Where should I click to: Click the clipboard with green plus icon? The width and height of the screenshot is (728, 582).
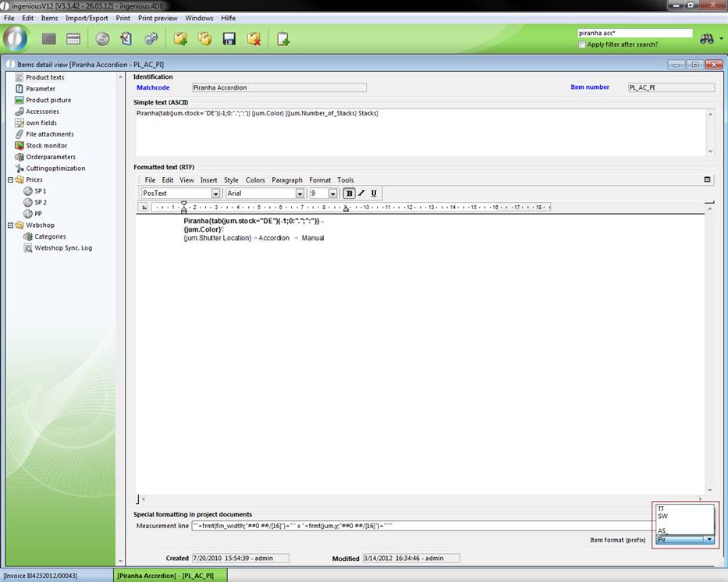(x=283, y=38)
